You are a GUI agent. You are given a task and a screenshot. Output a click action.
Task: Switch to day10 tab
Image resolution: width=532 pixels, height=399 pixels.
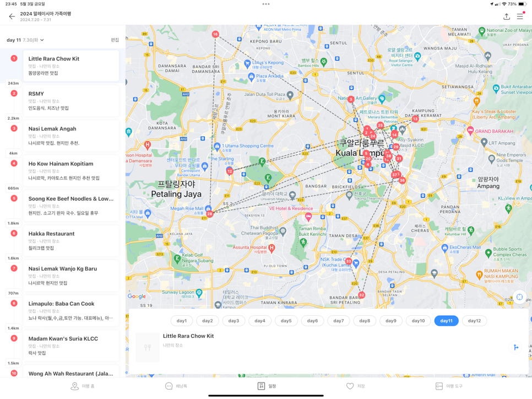point(419,321)
